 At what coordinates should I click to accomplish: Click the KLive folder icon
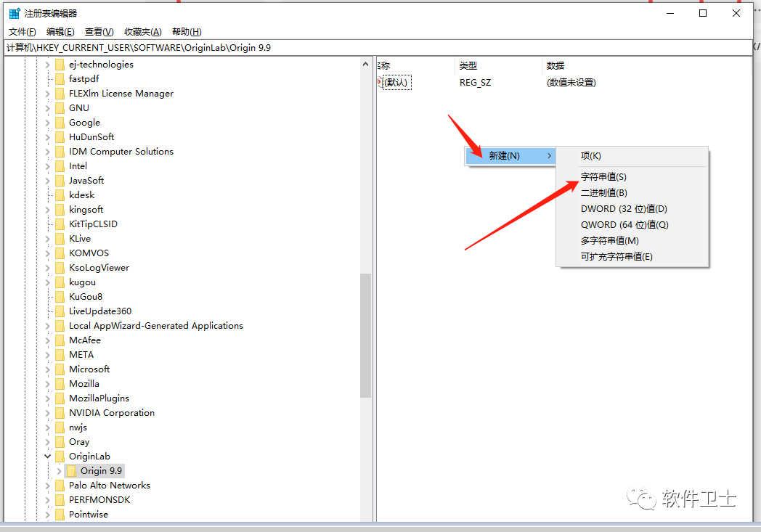60,239
